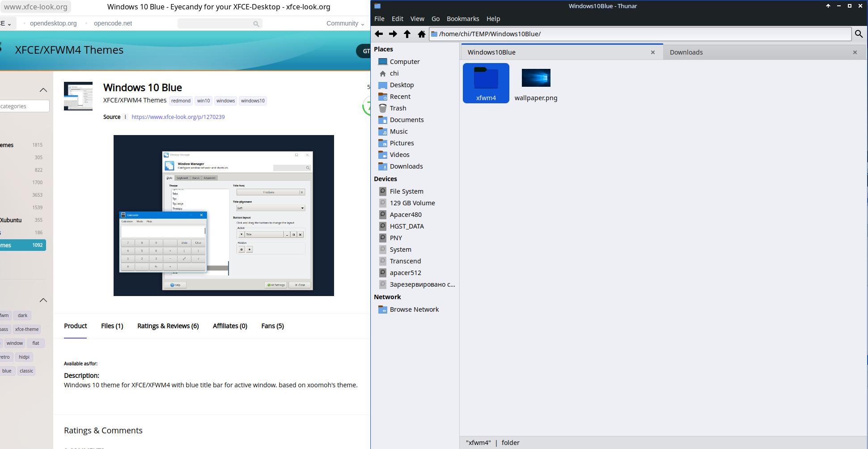Viewport: 868px width, 449px height.
Task: Close the Windows10Blue tab
Action: click(653, 52)
